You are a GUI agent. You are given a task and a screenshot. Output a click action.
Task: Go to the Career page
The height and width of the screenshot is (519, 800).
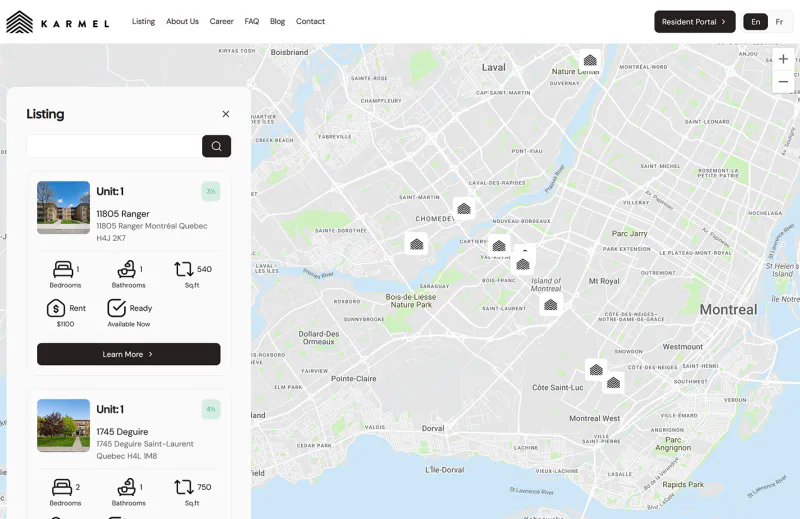coord(221,21)
